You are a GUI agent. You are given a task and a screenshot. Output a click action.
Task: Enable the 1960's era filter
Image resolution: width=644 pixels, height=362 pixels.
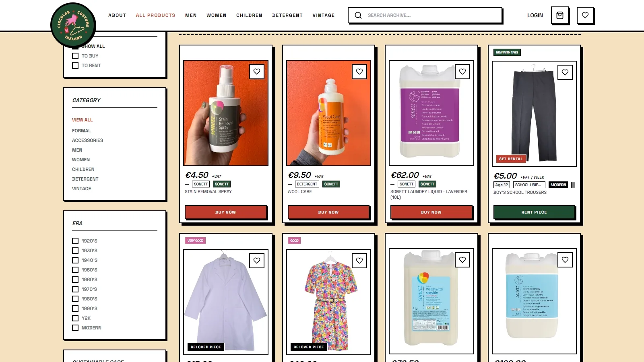(75, 280)
